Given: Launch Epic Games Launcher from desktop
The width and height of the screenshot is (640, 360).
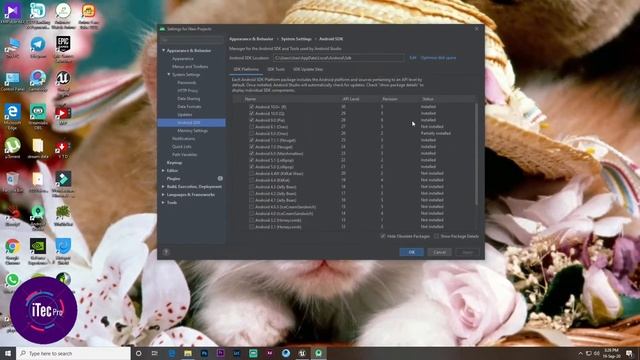Looking at the screenshot, I should [63, 47].
